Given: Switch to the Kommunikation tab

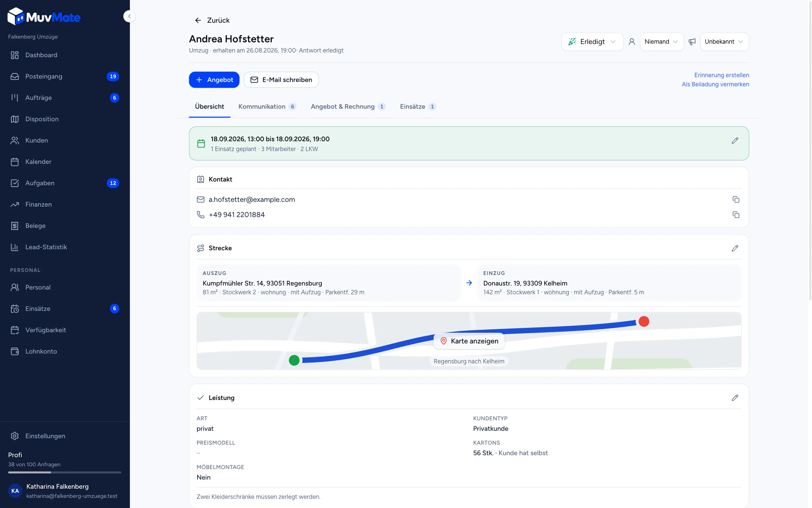Looking at the screenshot, I should [267, 107].
